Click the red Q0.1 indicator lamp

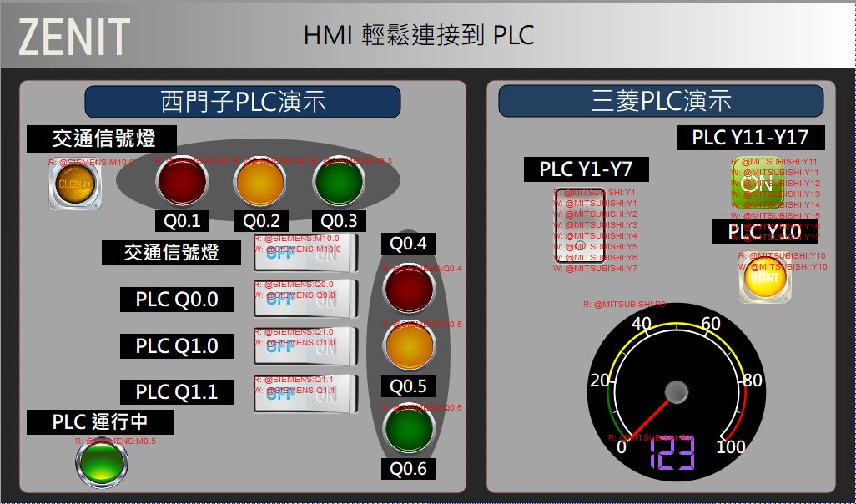click(x=182, y=181)
